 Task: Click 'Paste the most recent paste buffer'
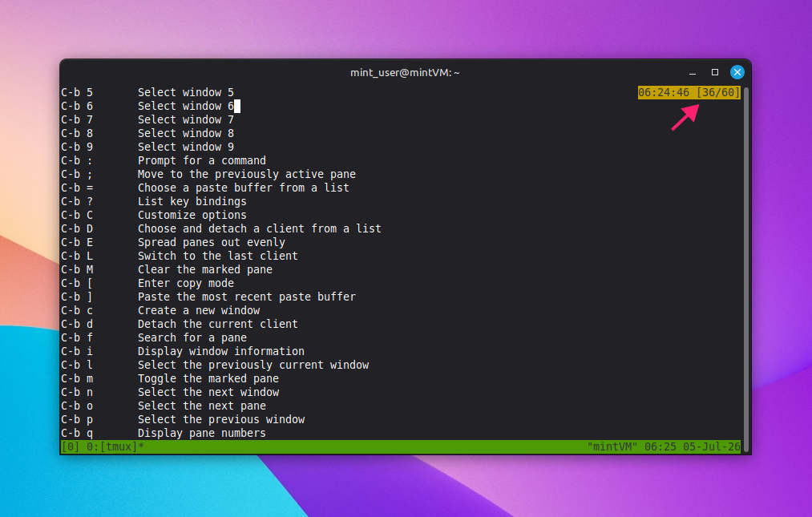click(247, 297)
